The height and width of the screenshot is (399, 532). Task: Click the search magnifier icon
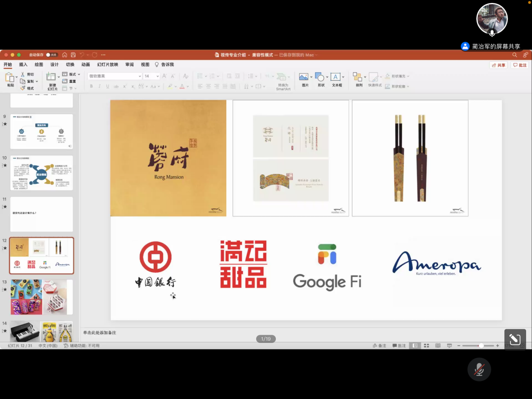point(514,55)
